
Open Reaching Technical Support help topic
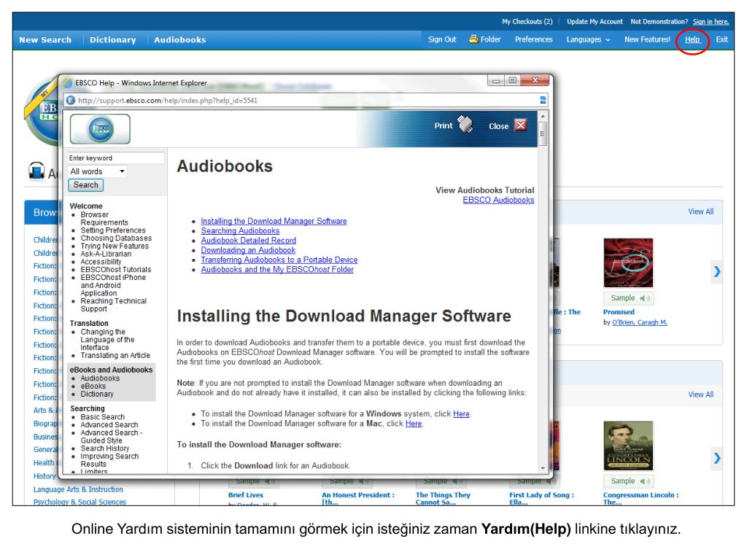[x=113, y=305]
